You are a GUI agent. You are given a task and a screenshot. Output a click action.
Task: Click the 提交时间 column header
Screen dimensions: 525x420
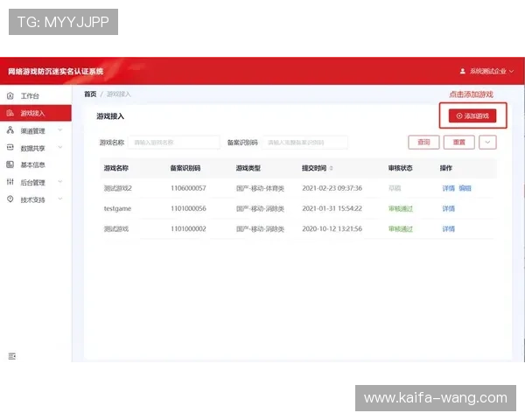(314, 168)
